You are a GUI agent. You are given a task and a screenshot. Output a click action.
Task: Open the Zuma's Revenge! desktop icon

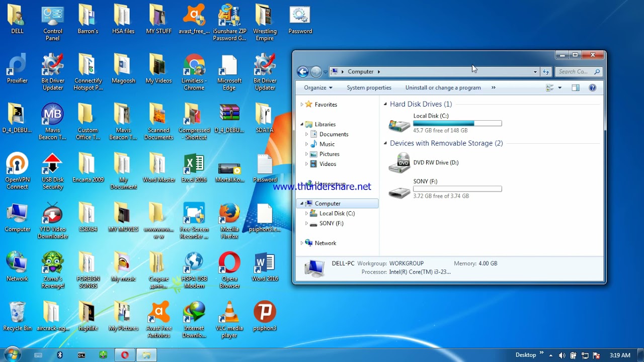53,270
